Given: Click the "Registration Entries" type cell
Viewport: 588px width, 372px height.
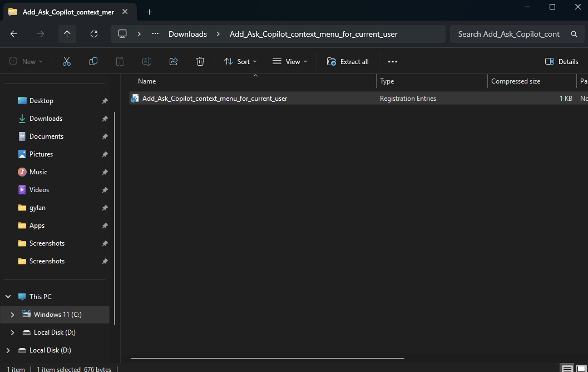Looking at the screenshot, I should [408, 99].
